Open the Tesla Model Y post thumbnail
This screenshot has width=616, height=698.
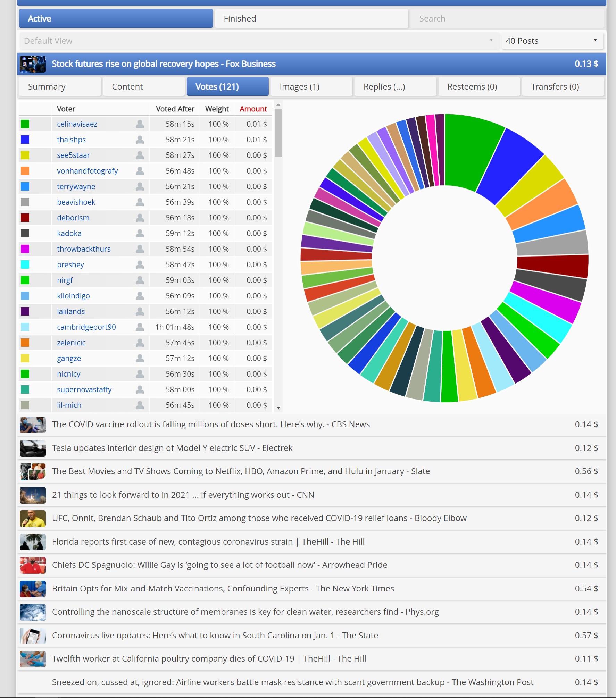33,448
